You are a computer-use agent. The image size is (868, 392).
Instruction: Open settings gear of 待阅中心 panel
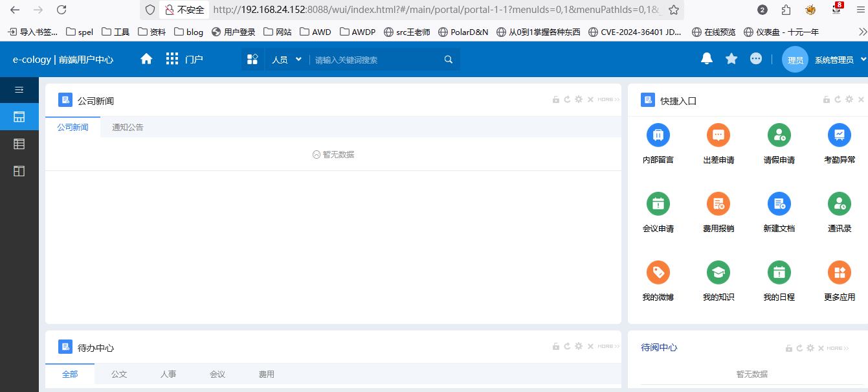point(810,348)
